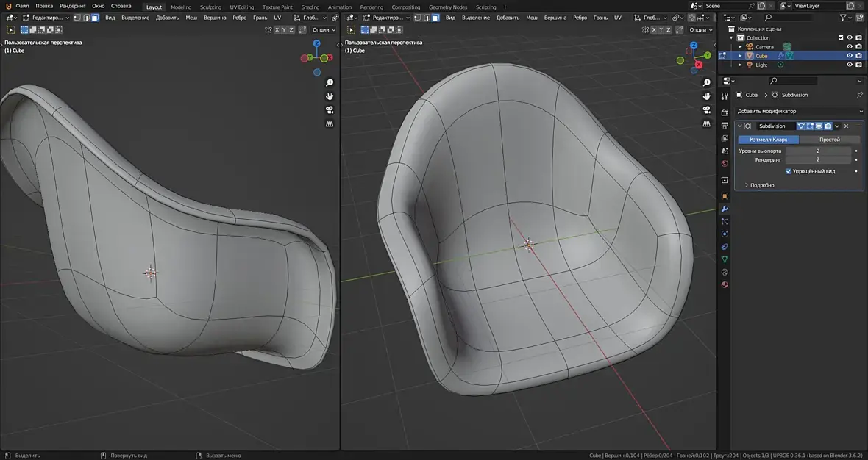
Task: Open the Файл menu
Action: coord(22,6)
